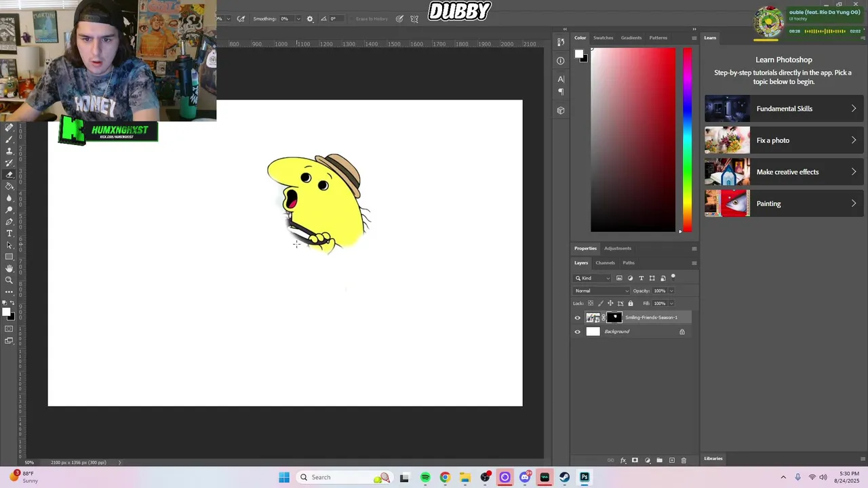Click the symmetry butterfly icon
Screen dimensions: 868x488
click(x=414, y=19)
